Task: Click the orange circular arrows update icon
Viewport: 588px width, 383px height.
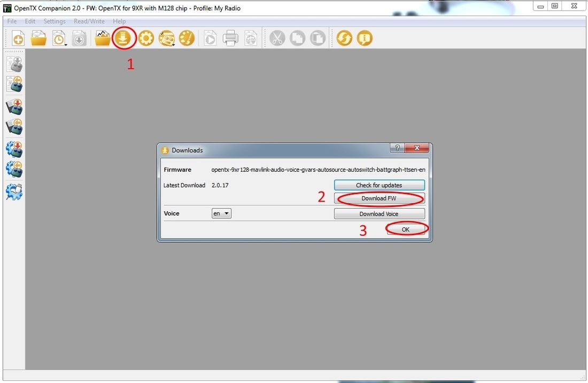Action: [x=344, y=39]
